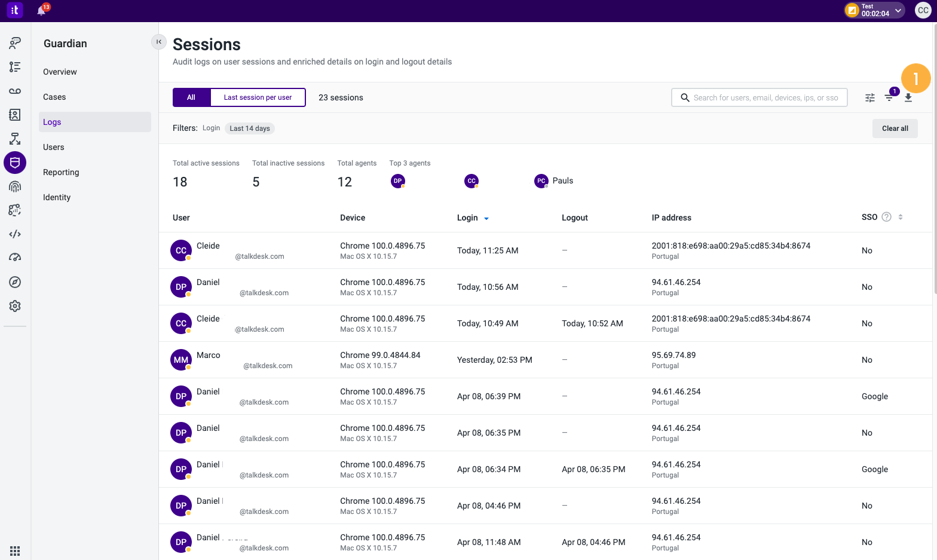The image size is (937, 560).
Task: Focus the search users or devices field
Action: pos(760,97)
